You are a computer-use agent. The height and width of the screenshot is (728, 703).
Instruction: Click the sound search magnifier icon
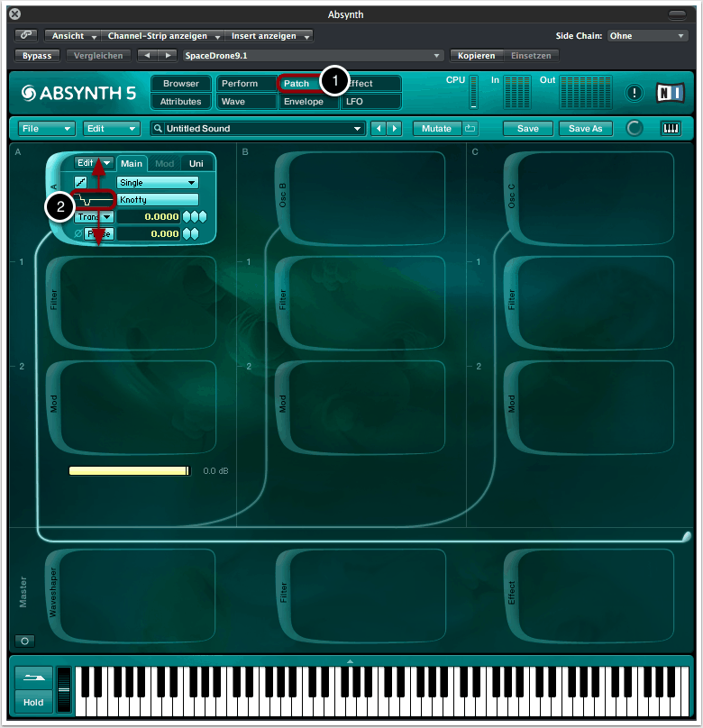click(x=158, y=129)
